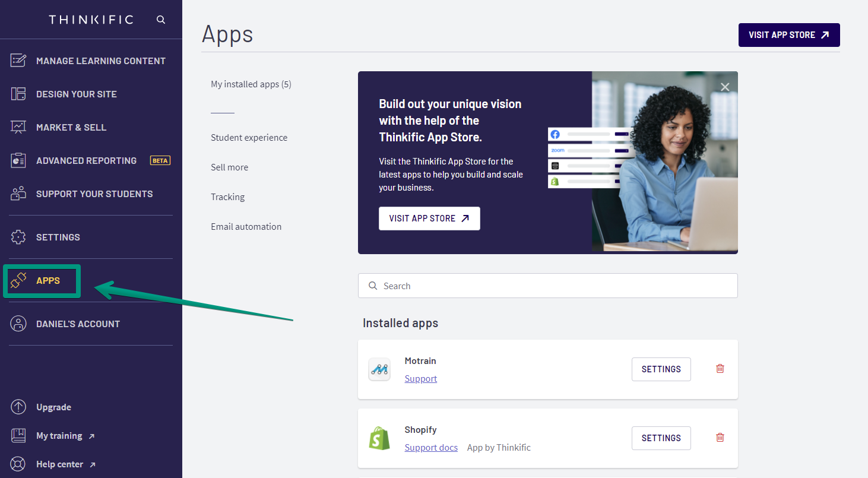The width and height of the screenshot is (868, 478).
Task: Click the 'Installed apps' heading
Action: click(x=400, y=323)
